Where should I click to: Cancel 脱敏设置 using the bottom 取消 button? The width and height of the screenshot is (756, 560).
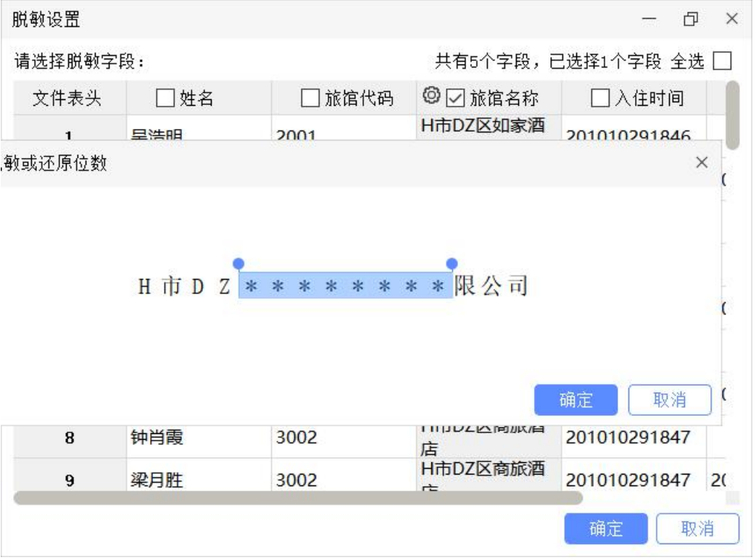(697, 529)
